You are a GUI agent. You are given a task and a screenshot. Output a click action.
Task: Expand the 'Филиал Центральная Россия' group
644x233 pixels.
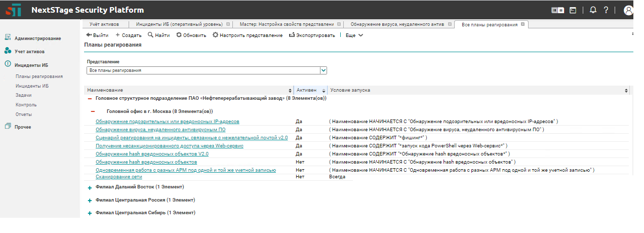click(90, 201)
